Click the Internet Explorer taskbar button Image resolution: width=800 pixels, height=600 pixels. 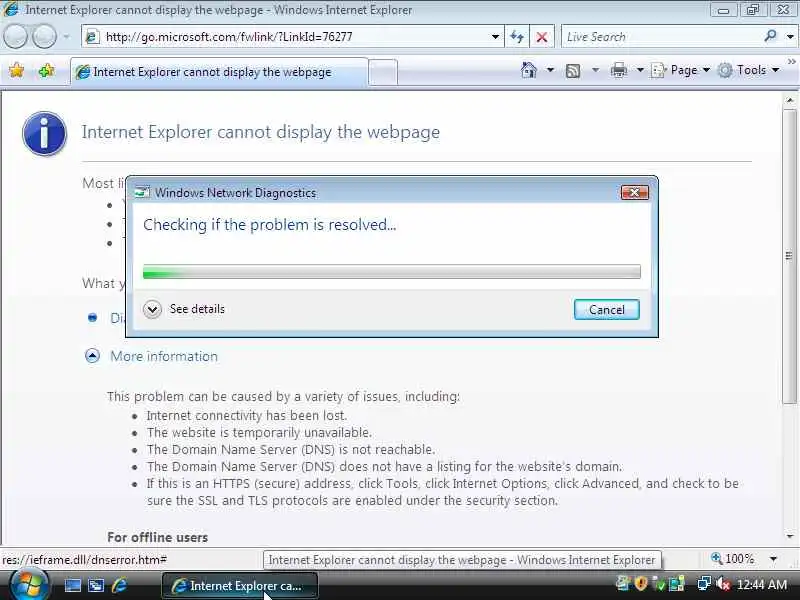pos(240,586)
